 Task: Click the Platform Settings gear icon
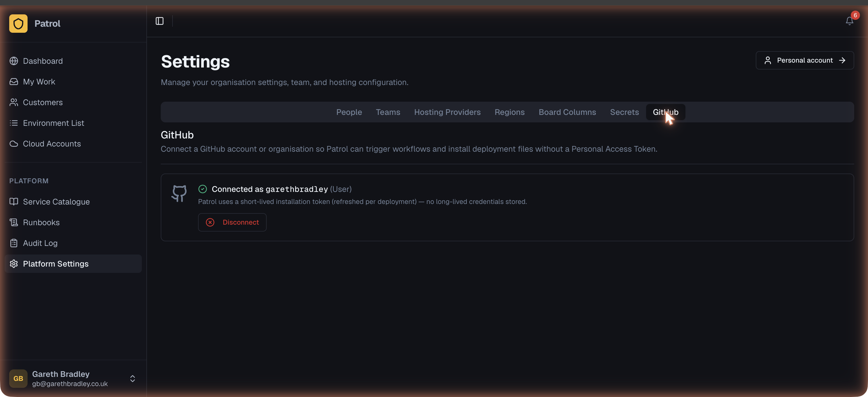(x=14, y=264)
